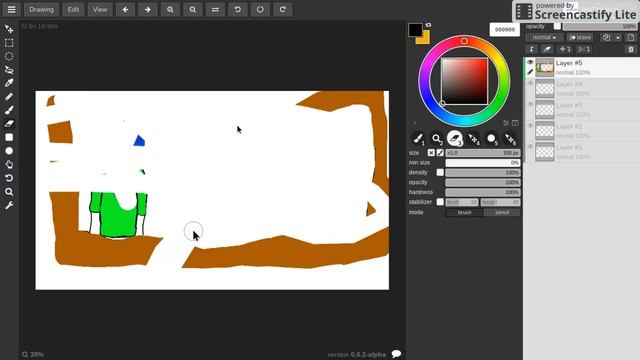Select the Eyedropper tool

tap(9, 83)
